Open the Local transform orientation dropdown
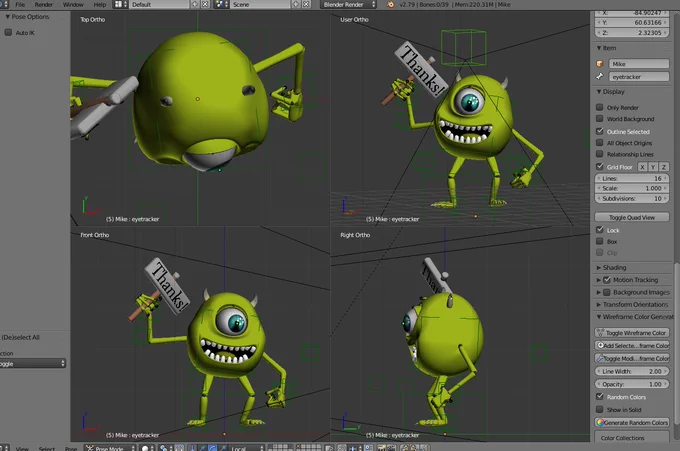The height and width of the screenshot is (451, 680). [246, 448]
